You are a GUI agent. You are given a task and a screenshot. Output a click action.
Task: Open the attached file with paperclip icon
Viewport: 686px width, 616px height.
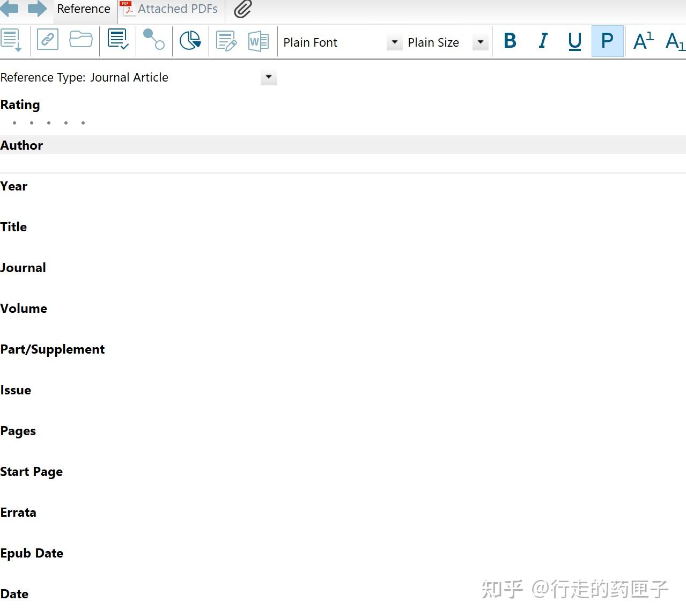coord(241,9)
